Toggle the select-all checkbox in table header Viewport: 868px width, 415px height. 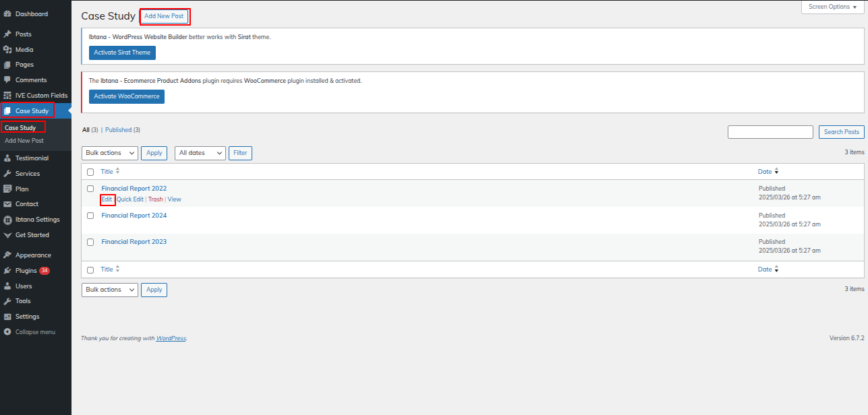pyautogui.click(x=90, y=172)
